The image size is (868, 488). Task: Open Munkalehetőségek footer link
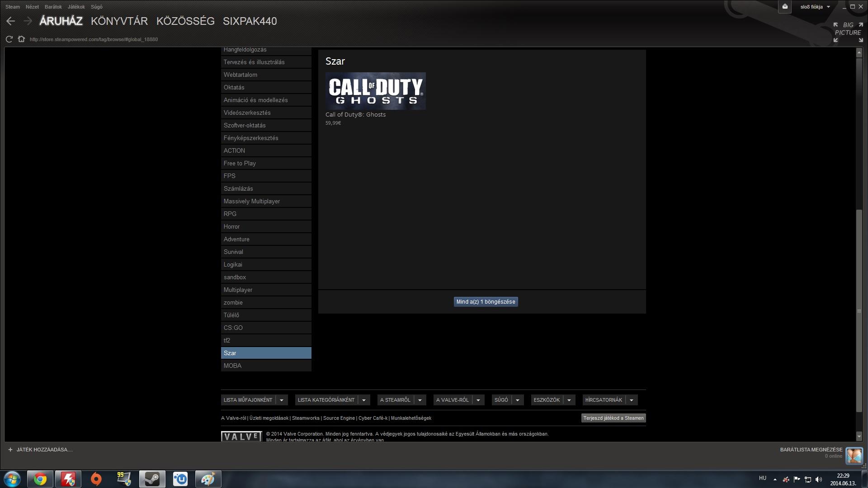(411, 418)
